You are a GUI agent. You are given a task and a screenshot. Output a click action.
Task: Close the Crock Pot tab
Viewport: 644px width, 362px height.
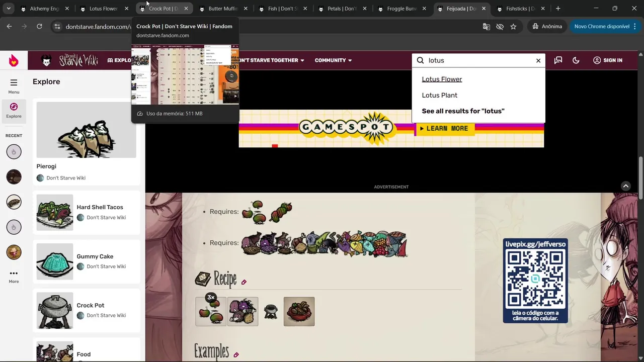186,9
